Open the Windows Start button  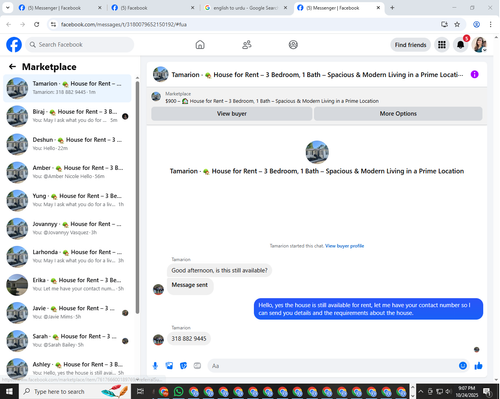point(9,391)
